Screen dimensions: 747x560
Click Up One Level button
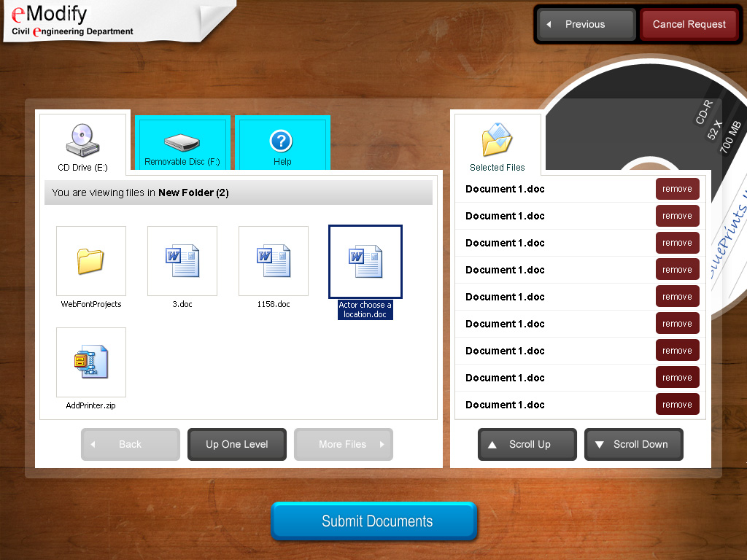tap(237, 444)
